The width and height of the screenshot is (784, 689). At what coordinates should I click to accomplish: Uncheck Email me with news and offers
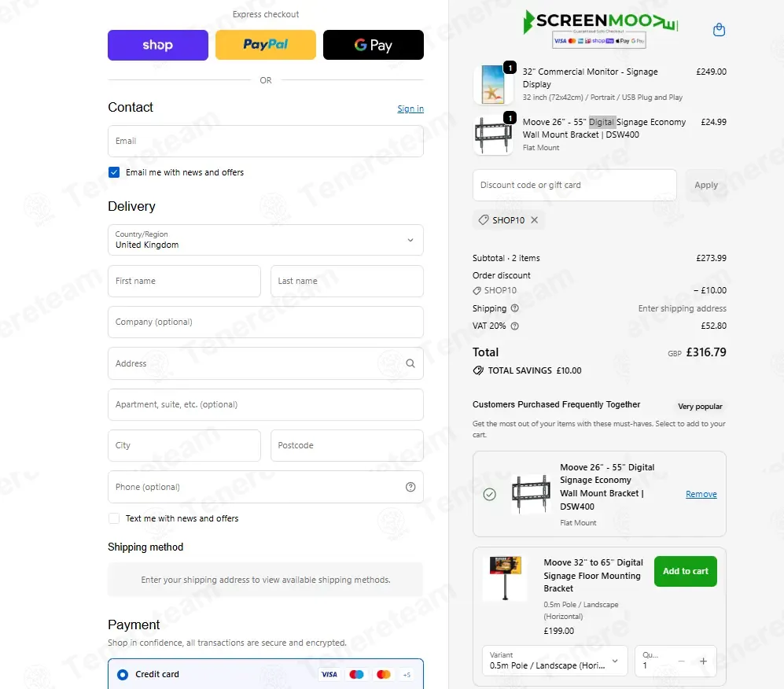coord(114,172)
